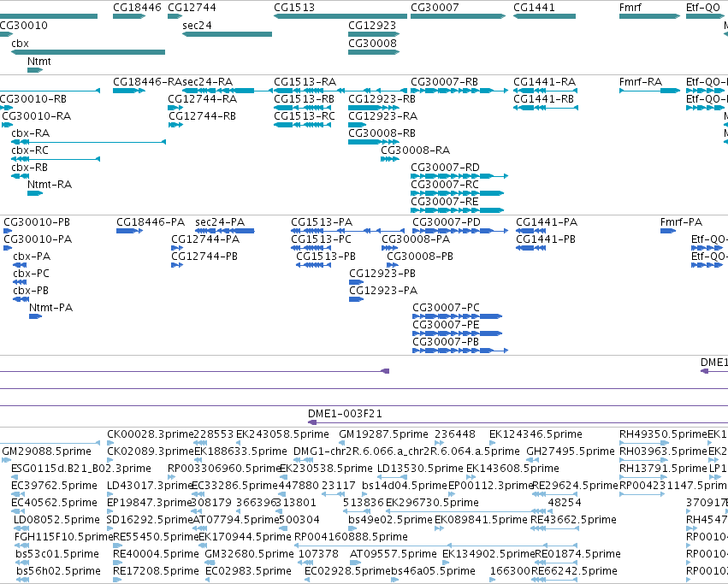Open EST EK243058.5prime

point(282,434)
